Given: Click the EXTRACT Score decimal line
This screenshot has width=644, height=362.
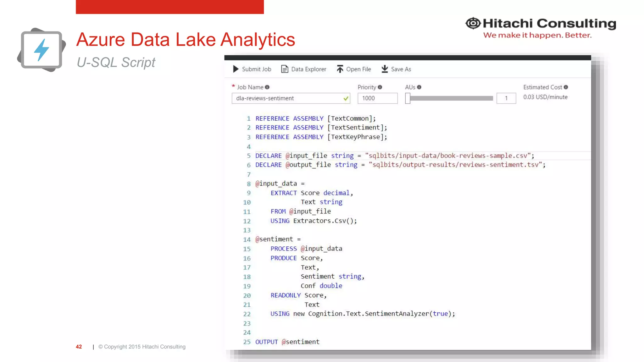Looking at the screenshot, I should (312, 193).
